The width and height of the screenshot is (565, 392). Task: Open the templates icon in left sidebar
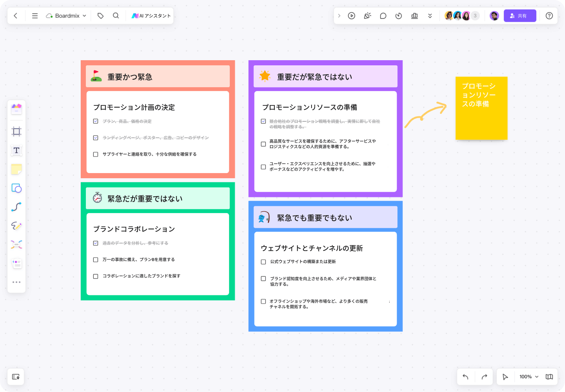pyautogui.click(x=16, y=109)
